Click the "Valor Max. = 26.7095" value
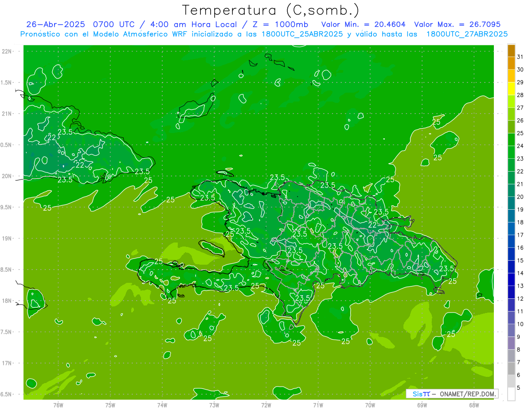This screenshot has height=411, width=532. click(458, 24)
